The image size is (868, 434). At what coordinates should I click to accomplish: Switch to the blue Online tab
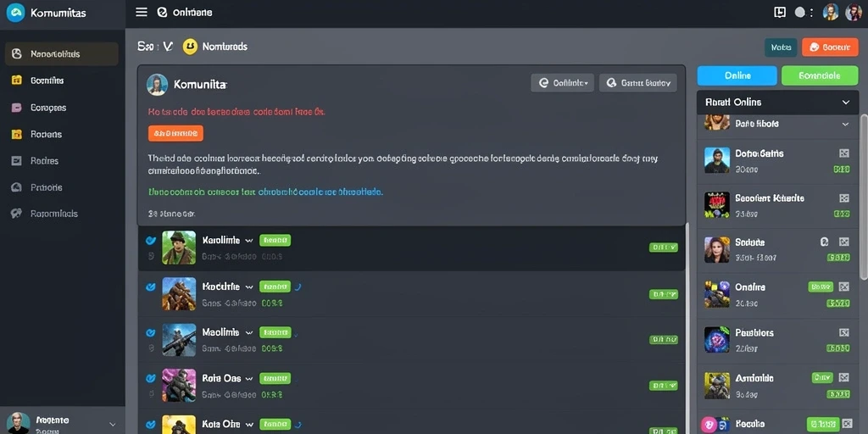pyautogui.click(x=737, y=75)
